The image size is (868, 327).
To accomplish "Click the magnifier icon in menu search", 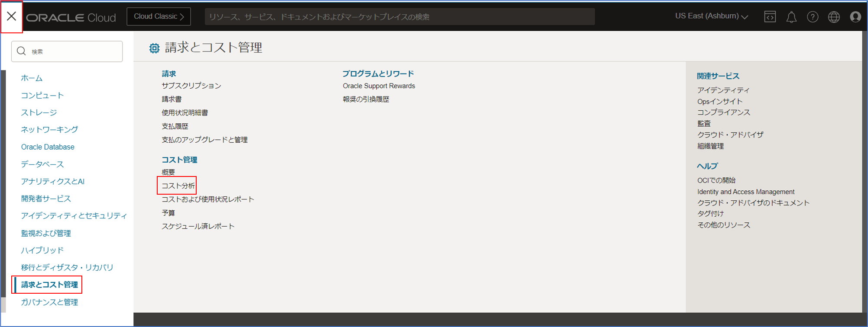I will [21, 51].
